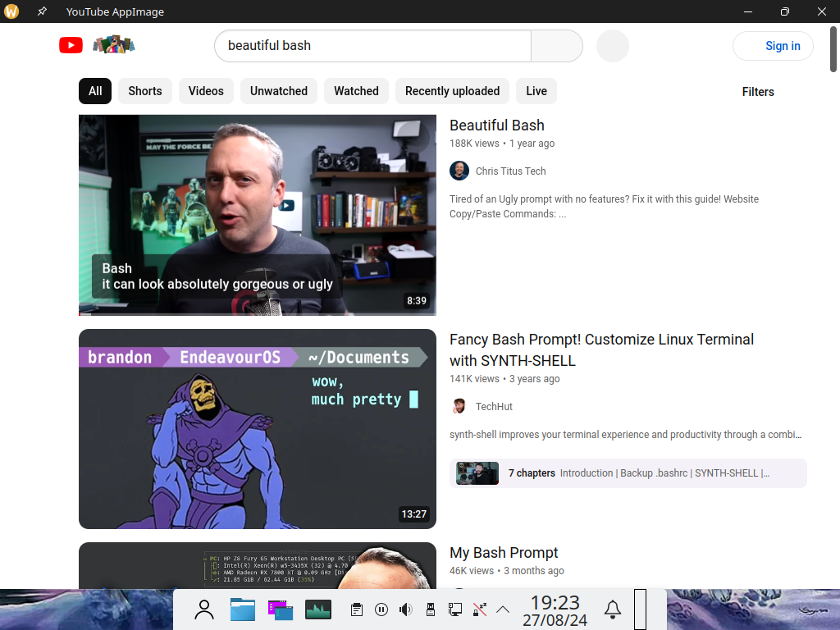
Task: Click the page vertical scrollbar thumb
Action: pyautogui.click(x=833, y=48)
